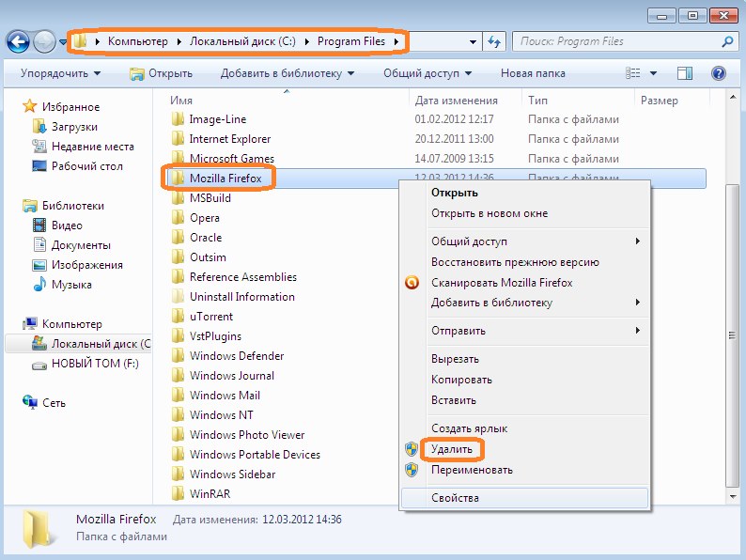Choose Переименовать in the context menu
Viewport: 746px width, 560px height.
(x=472, y=470)
